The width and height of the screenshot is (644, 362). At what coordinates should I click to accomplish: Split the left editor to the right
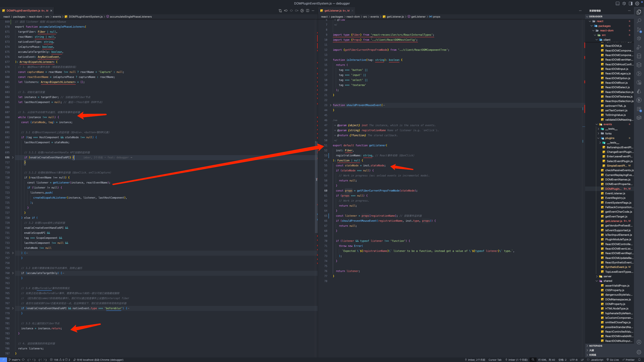click(308, 11)
